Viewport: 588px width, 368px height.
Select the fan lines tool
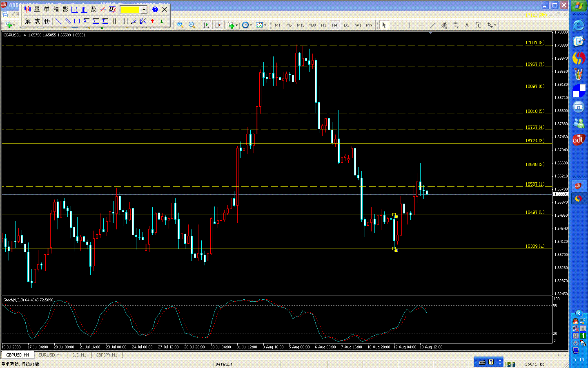click(x=143, y=21)
